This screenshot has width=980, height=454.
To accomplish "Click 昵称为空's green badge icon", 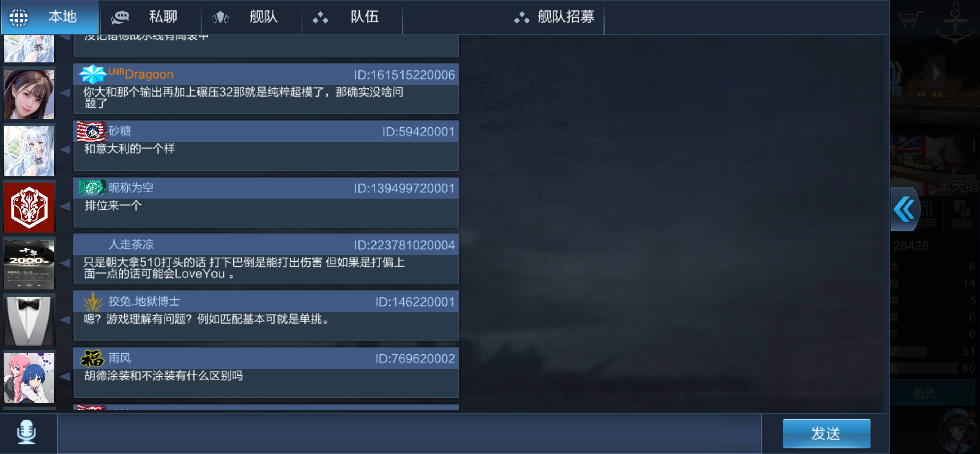I will tap(92, 187).
